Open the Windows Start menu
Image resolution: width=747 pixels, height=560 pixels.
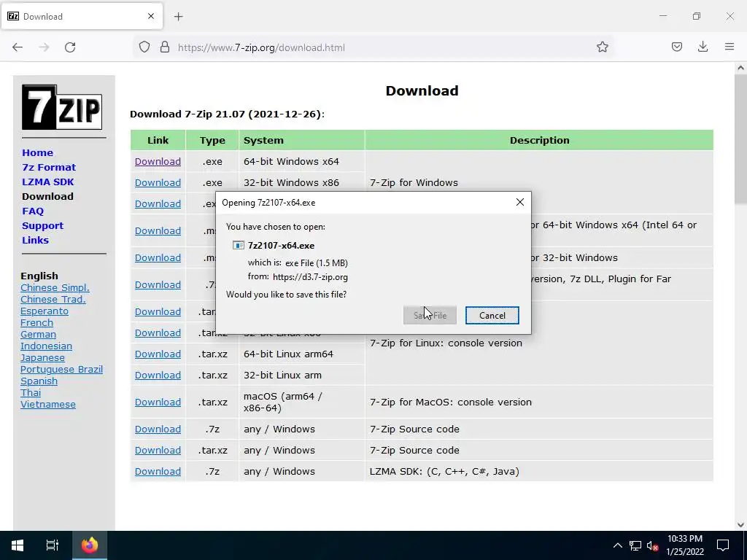pos(18,545)
